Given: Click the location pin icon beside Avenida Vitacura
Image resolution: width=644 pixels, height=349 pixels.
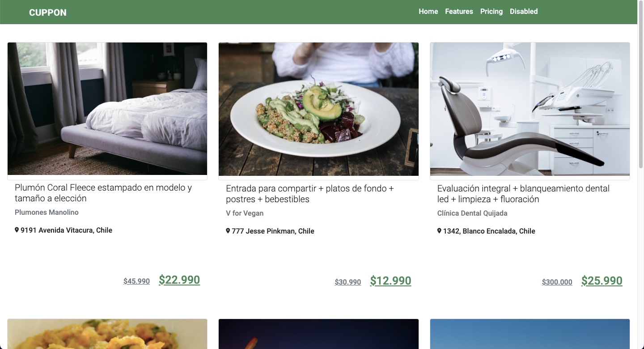Looking at the screenshot, I should click(17, 230).
